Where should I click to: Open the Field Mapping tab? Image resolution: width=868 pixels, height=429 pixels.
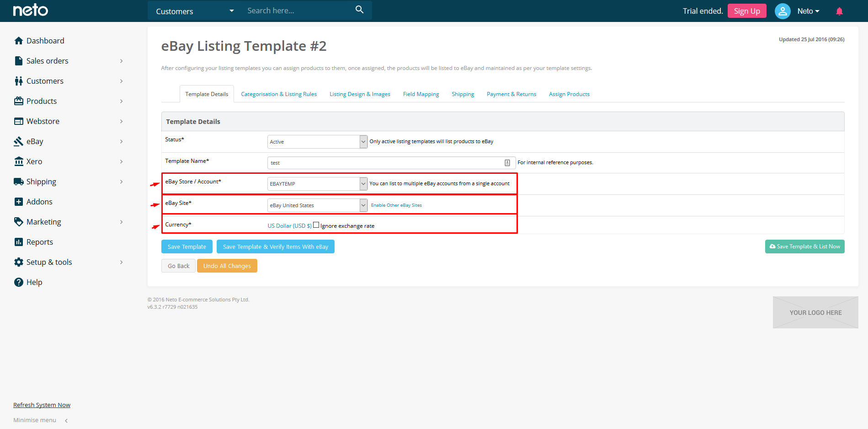point(421,94)
